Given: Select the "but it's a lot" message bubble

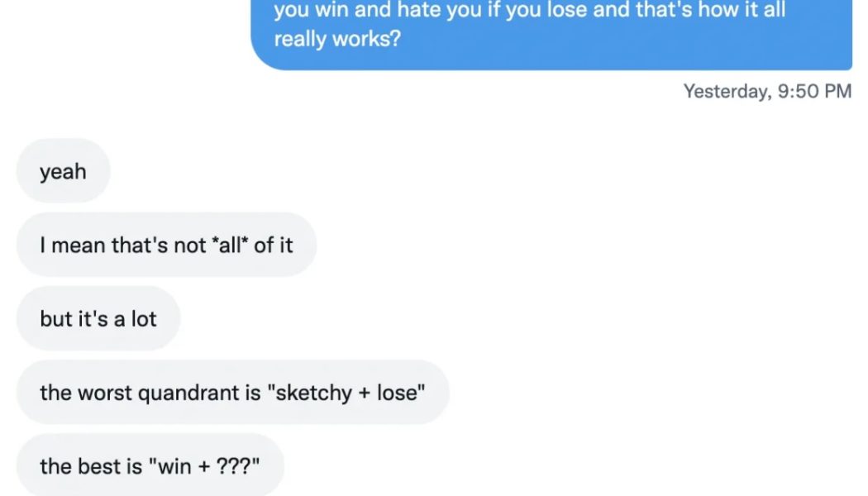Looking at the screenshot, I should (x=98, y=318).
